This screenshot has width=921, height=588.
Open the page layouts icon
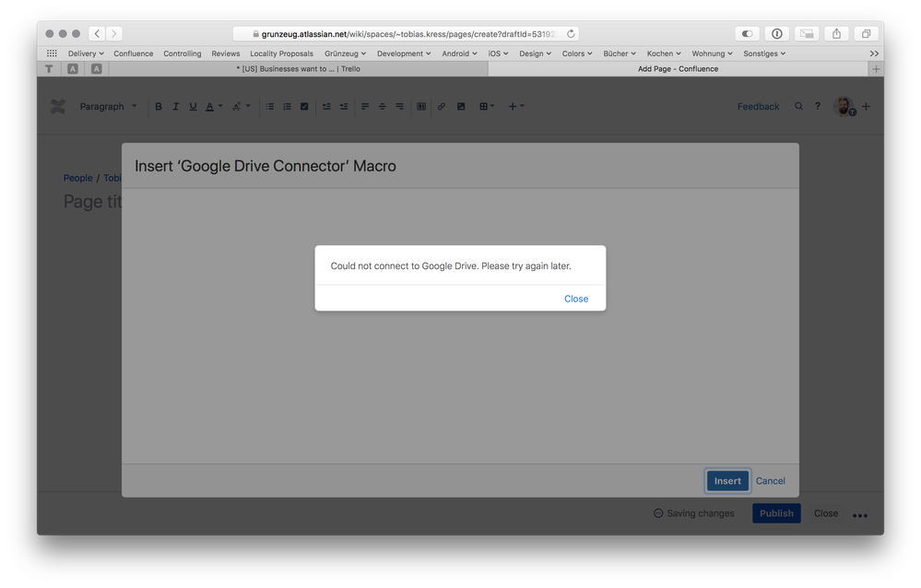point(422,106)
